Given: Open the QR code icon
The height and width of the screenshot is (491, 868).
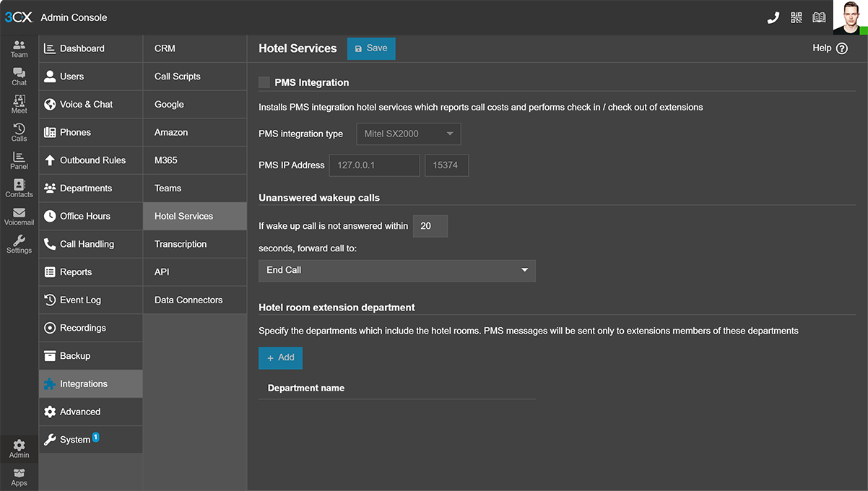Looking at the screenshot, I should [797, 17].
